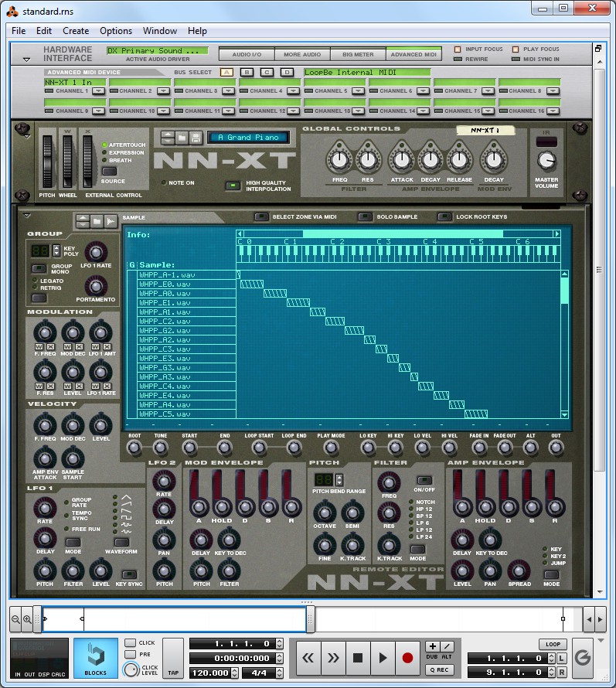Open Channel 1 device dropdown

pos(99,90)
